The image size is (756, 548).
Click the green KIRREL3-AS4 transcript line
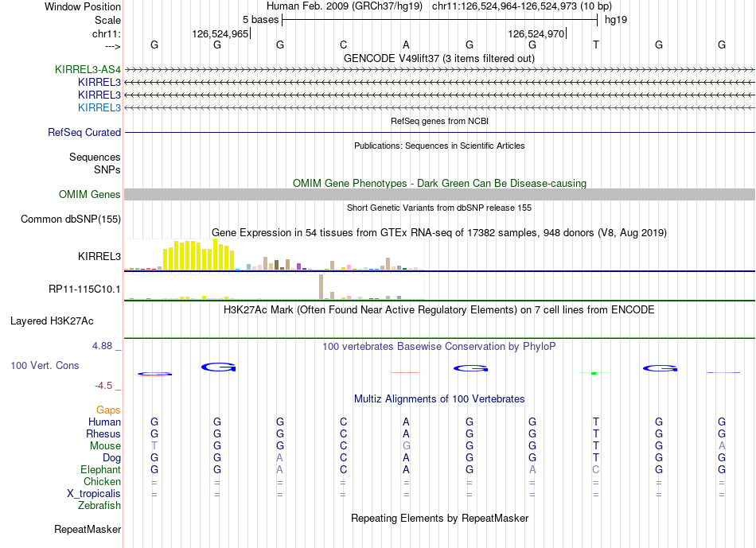click(440, 70)
